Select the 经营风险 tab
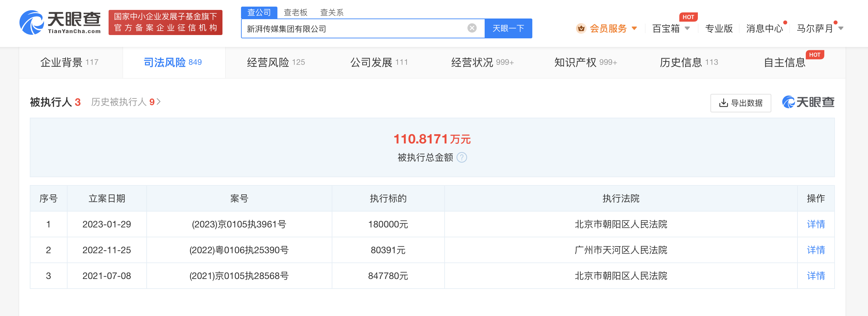868x316 pixels. [x=275, y=62]
